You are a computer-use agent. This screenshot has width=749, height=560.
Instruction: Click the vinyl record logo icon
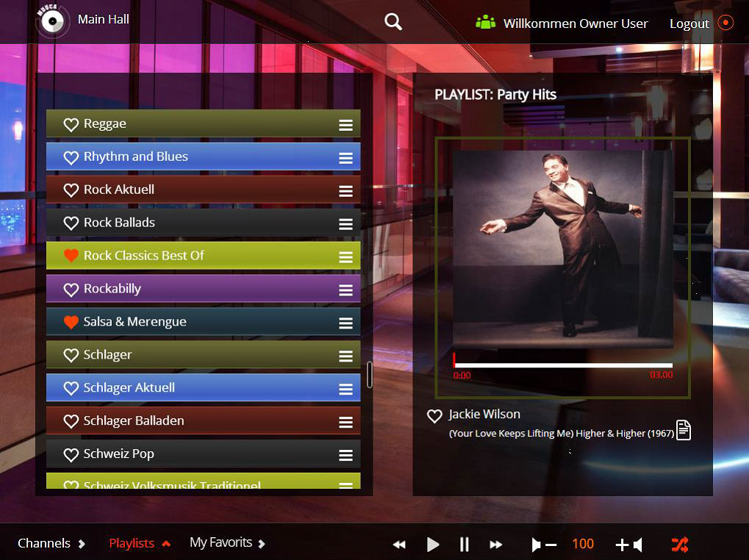pos(52,21)
